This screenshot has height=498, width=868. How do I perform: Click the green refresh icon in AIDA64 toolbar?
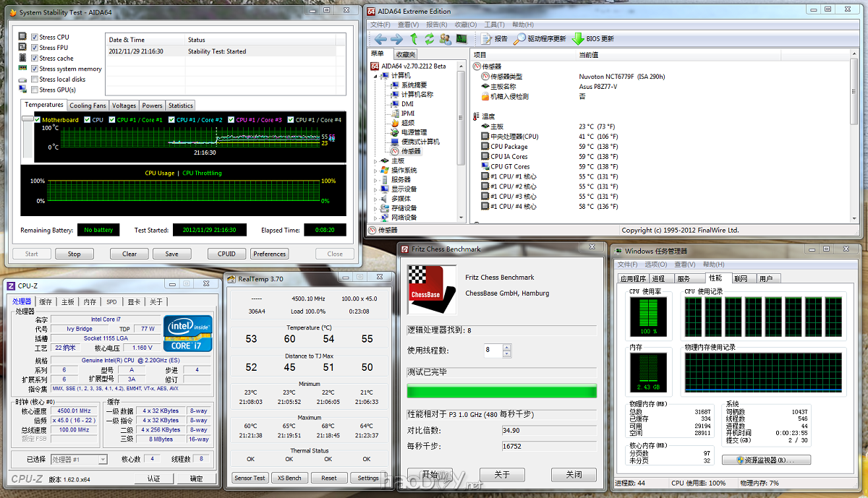click(429, 39)
